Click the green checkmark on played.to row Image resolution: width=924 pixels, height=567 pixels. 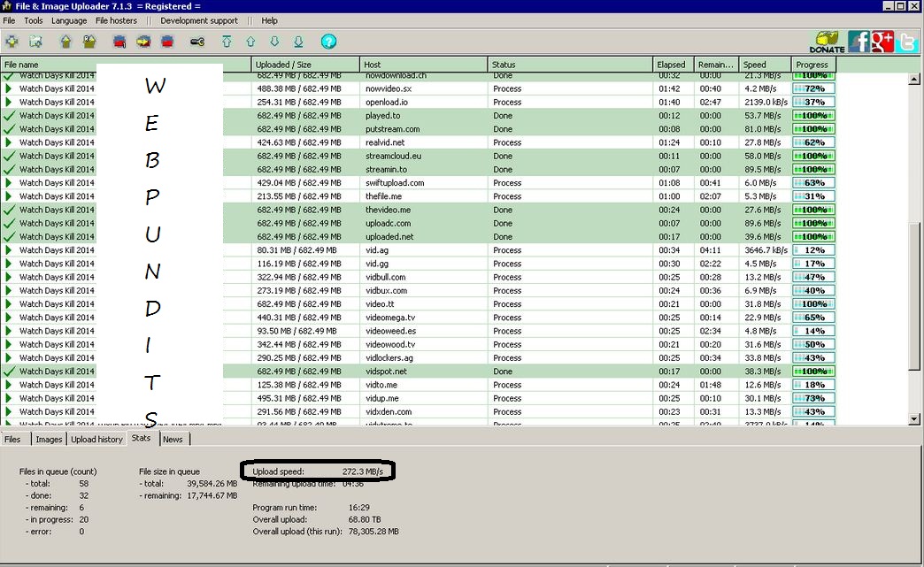point(9,115)
